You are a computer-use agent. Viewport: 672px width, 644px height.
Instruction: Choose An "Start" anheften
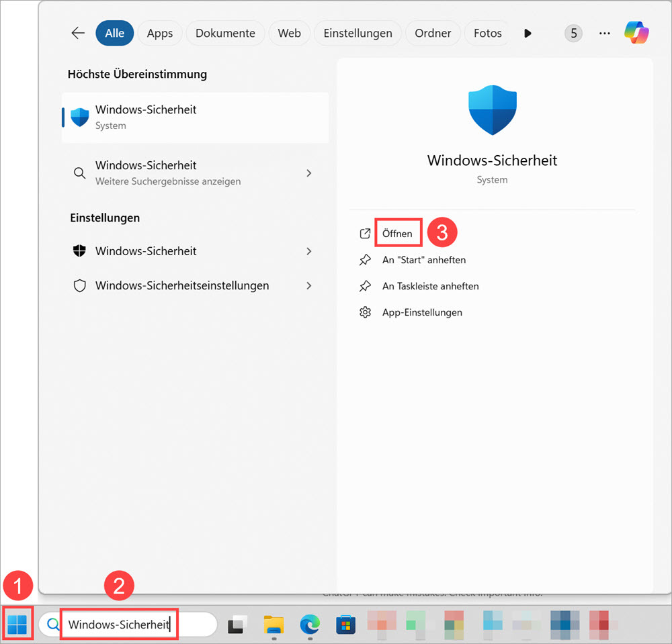tap(424, 260)
